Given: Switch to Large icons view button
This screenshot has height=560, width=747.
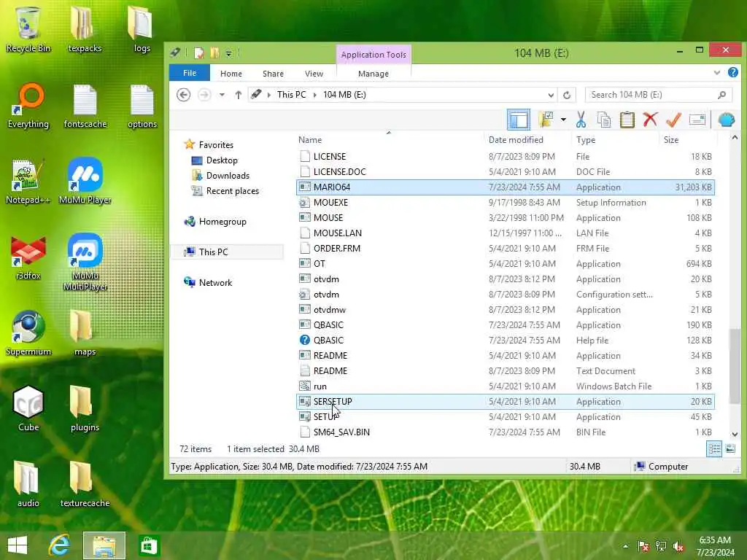Looking at the screenshot, I should [729, 449].
